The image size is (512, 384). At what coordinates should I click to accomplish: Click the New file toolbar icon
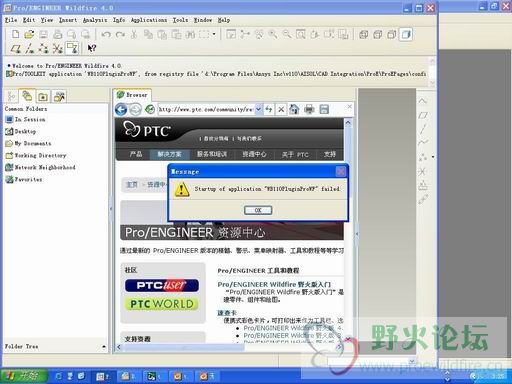point(15,34)
